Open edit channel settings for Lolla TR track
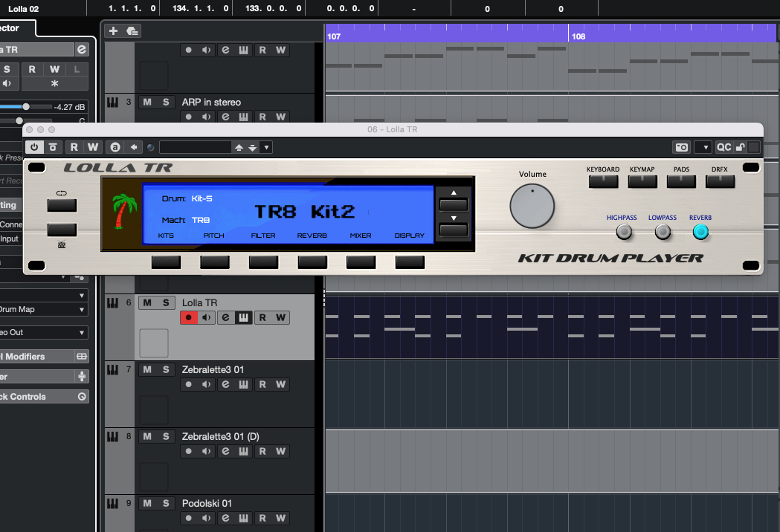Viewport: 780px width, 532px height. pos(226,318)
